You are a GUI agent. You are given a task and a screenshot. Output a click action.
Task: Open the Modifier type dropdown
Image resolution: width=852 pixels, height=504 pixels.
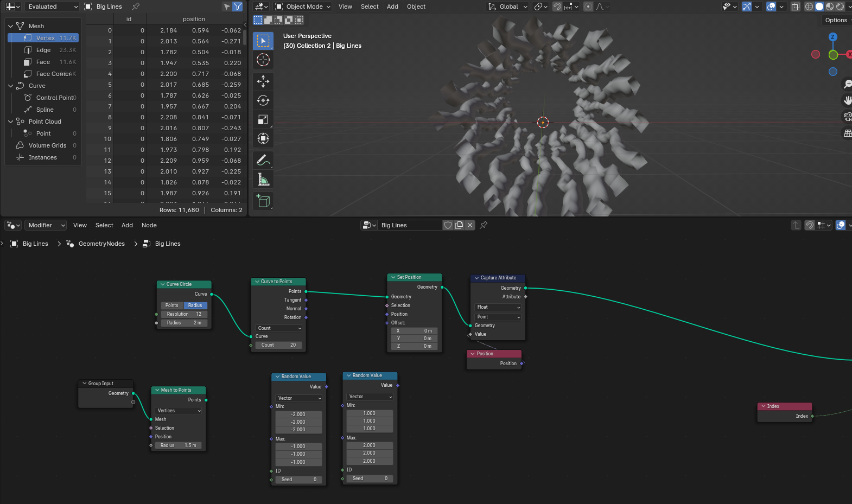pos(46,225)
